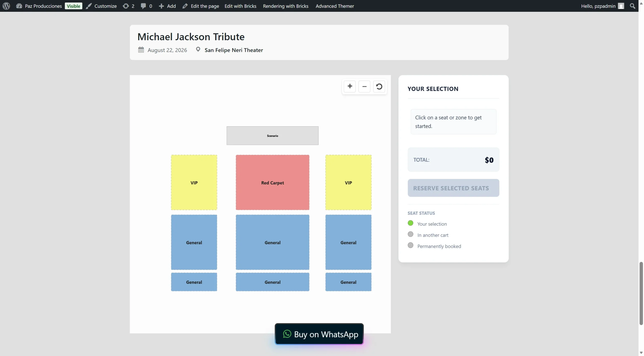Click the $0 total amount
Image resolution: width=644 pixels, height=356 pixels.
pos(489,160)
